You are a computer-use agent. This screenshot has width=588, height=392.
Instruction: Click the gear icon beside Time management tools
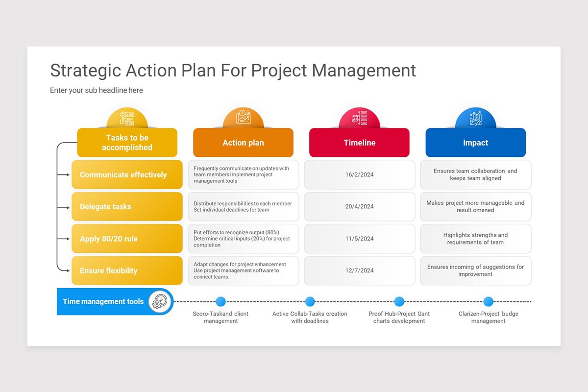pos(159,302)
